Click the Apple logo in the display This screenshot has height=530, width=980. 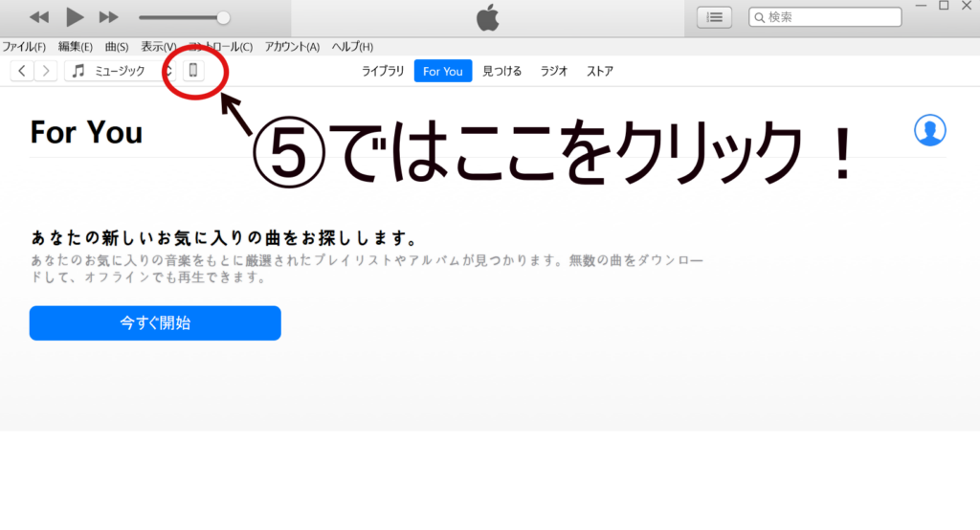click(487, 17)
